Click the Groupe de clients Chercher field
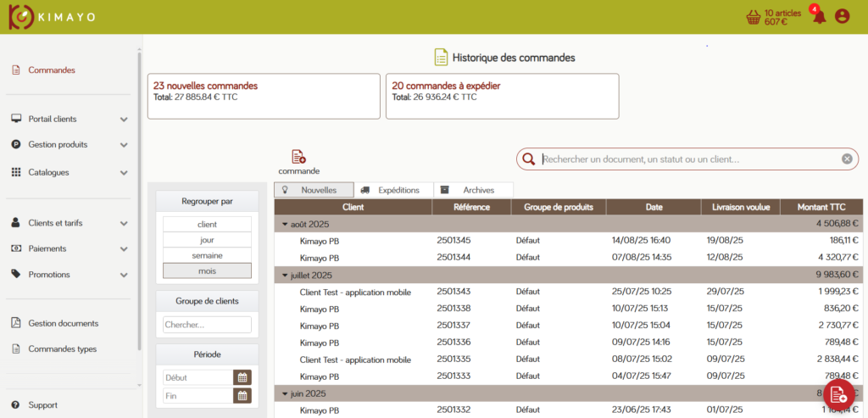Screen dimensions: 868x418 click(x=207, y=325)
